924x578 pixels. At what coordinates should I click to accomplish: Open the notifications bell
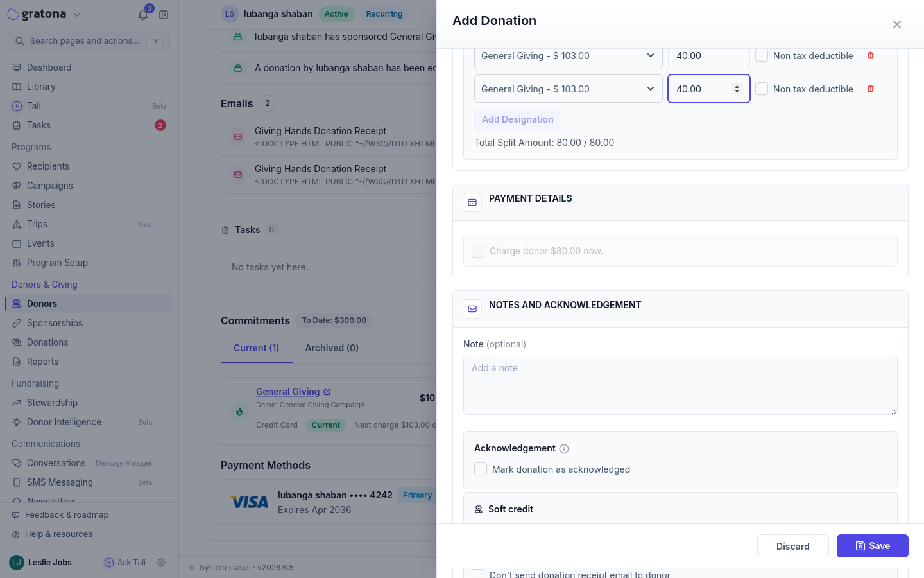[143, 14]
